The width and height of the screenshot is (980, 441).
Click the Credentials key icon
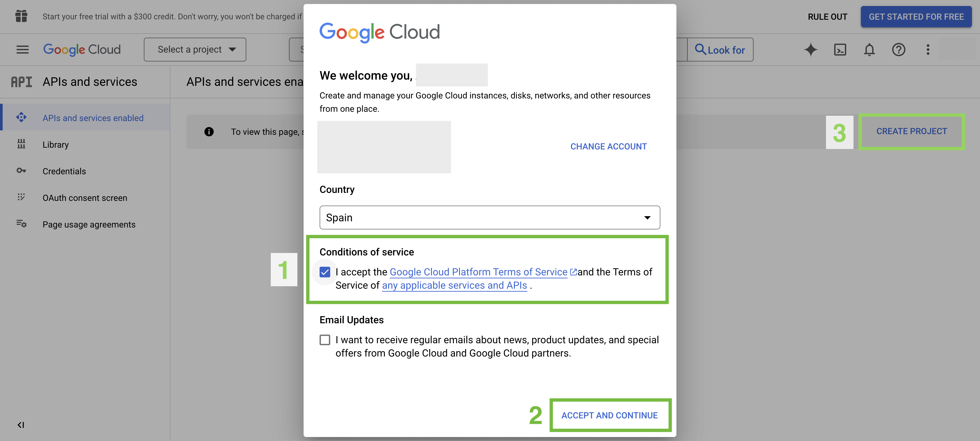coord(21,171)
